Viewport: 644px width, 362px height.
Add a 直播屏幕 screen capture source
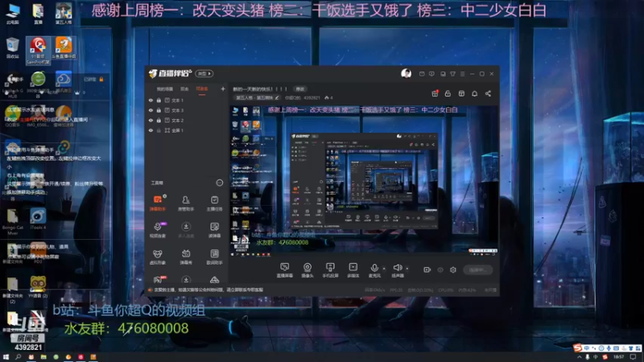point(285,270)
